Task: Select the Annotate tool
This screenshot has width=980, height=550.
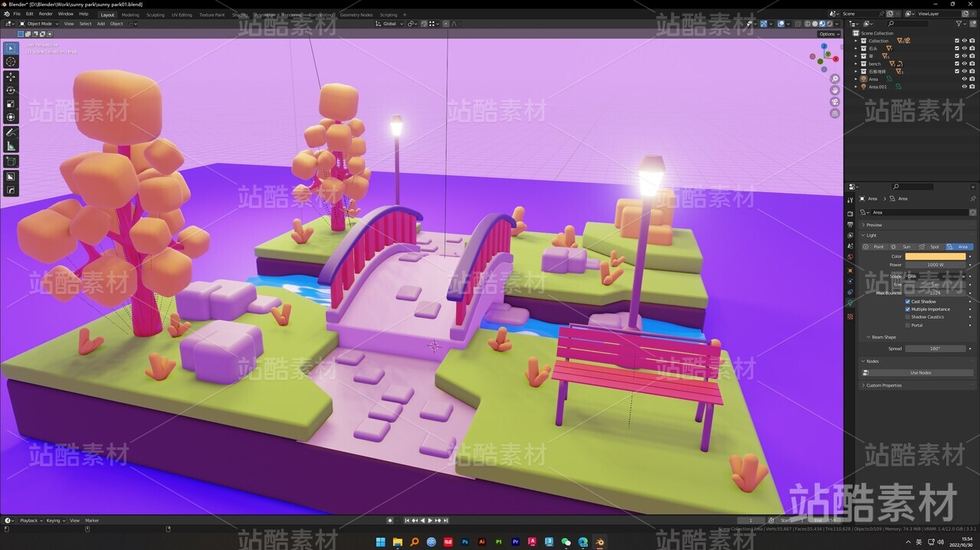Action: point(11,133)
